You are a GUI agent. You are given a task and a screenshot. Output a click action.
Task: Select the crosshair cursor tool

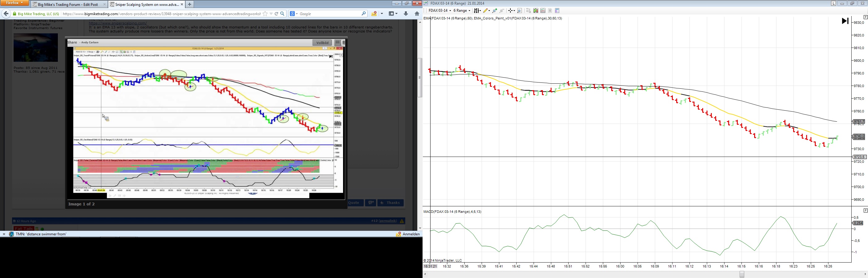510,11
